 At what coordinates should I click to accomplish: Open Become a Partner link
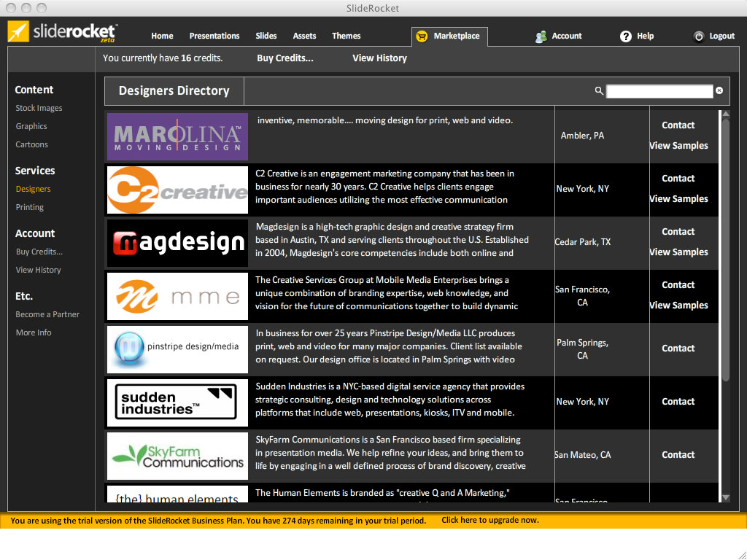pyautogui.click(x=47, y=314)
